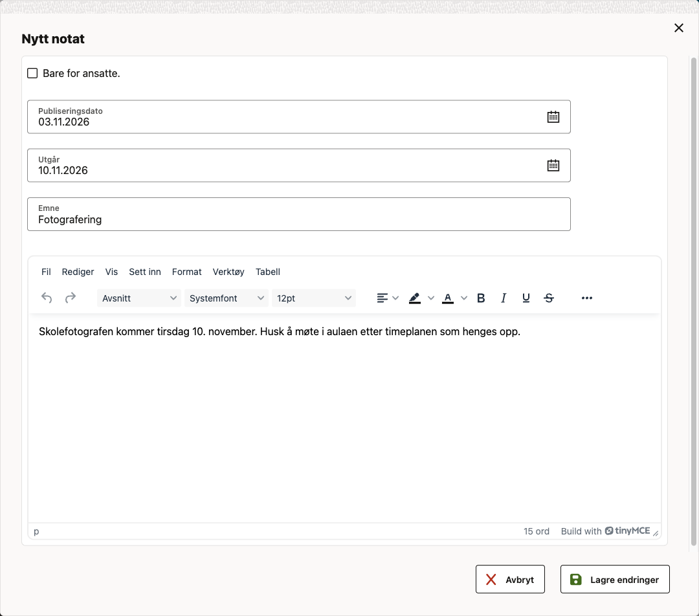Screen dimensions: 699x616
Task: Click the 15 ord word count
Action: tap(537, 531)
